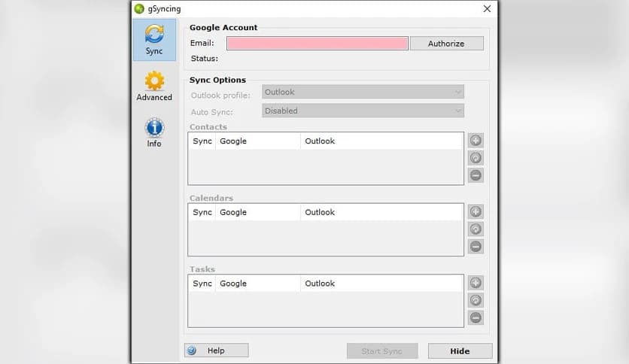The image size is (629, 364).
Task: Edit the selected Calendars sync pair
Action: pyautogui.click(x=476, y=229)
